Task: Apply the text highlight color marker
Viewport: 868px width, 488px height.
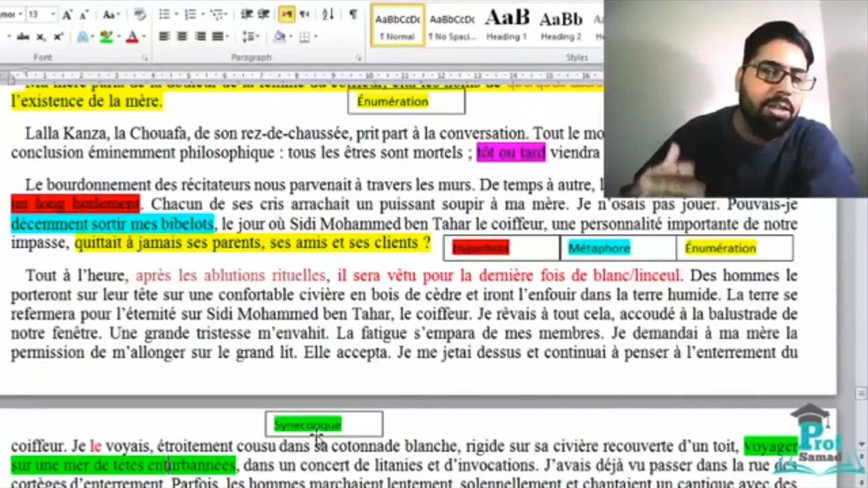Action: (x=105, y=37)
